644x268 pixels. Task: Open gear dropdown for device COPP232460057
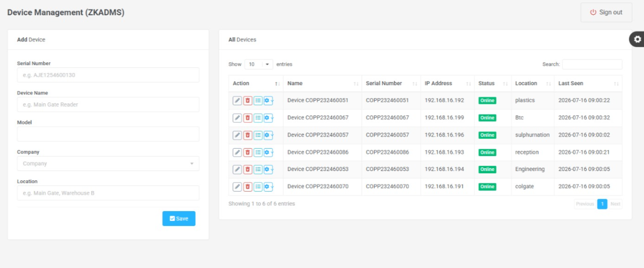[x=268, y=135]
